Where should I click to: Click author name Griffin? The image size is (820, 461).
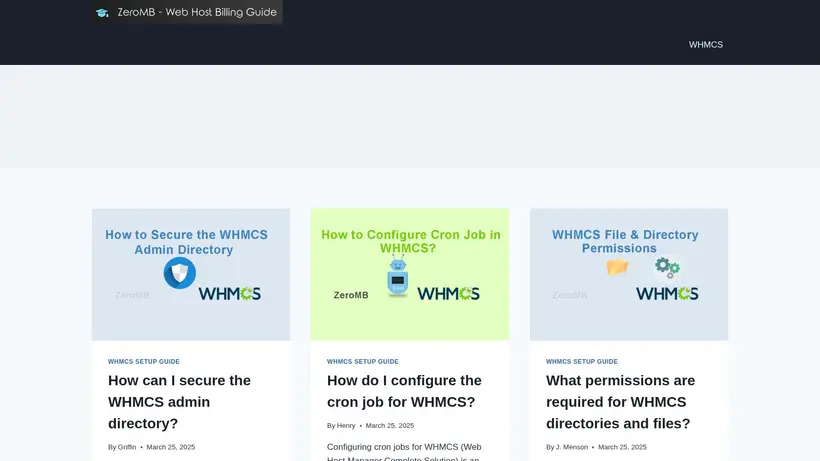click(127, 447)
